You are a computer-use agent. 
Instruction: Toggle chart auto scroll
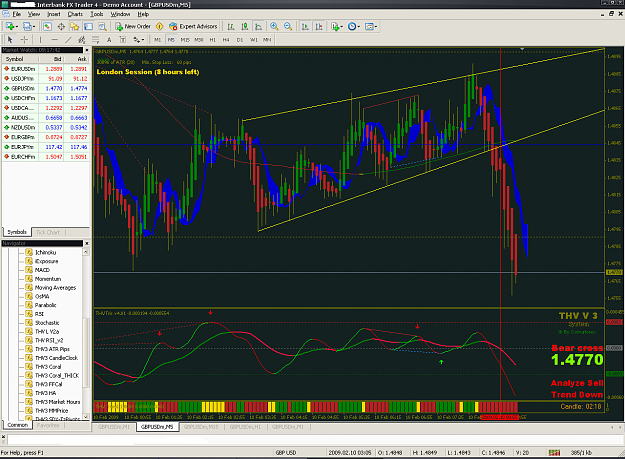coord(305,27)
